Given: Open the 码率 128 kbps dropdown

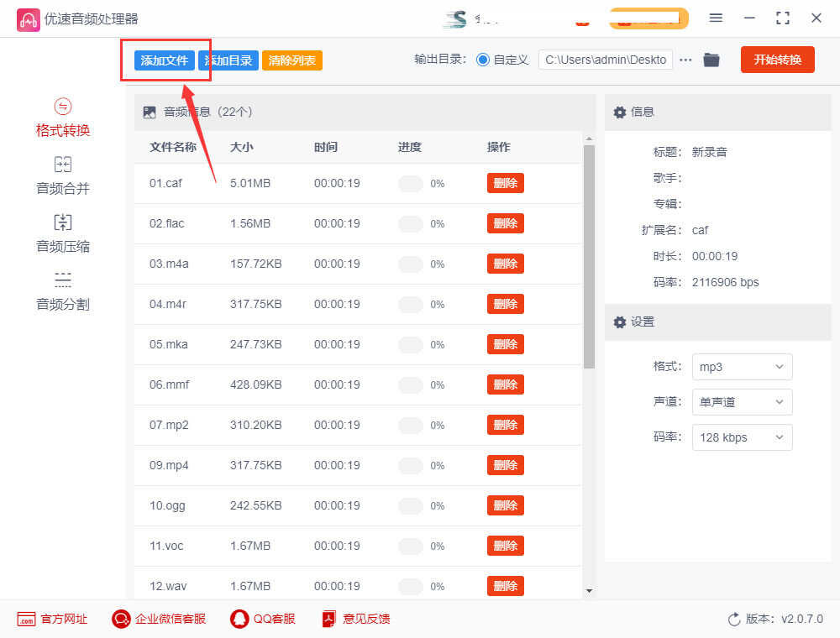Looking at the screenshot, I should tap(742, 437).
